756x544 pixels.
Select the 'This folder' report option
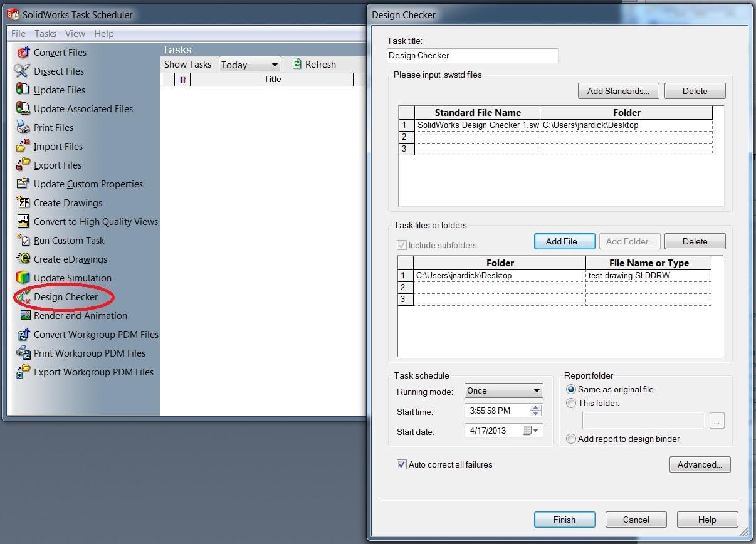571,404
